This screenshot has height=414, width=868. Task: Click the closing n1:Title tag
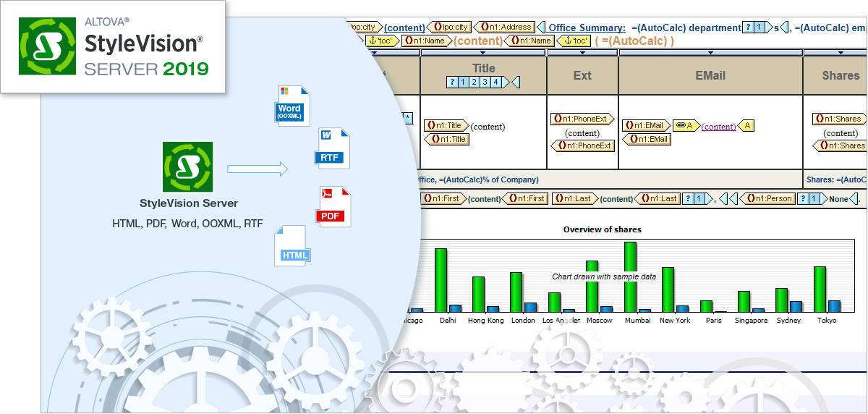pos(447,139)
